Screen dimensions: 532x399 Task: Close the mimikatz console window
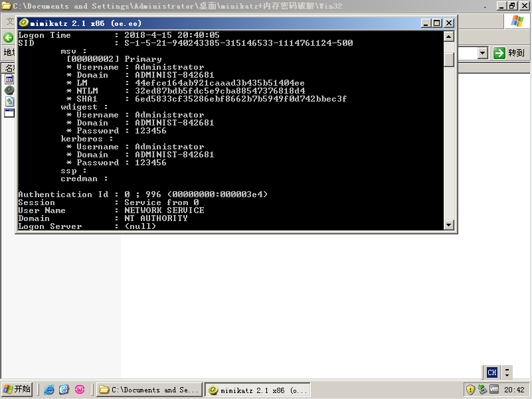coord(449,23)
